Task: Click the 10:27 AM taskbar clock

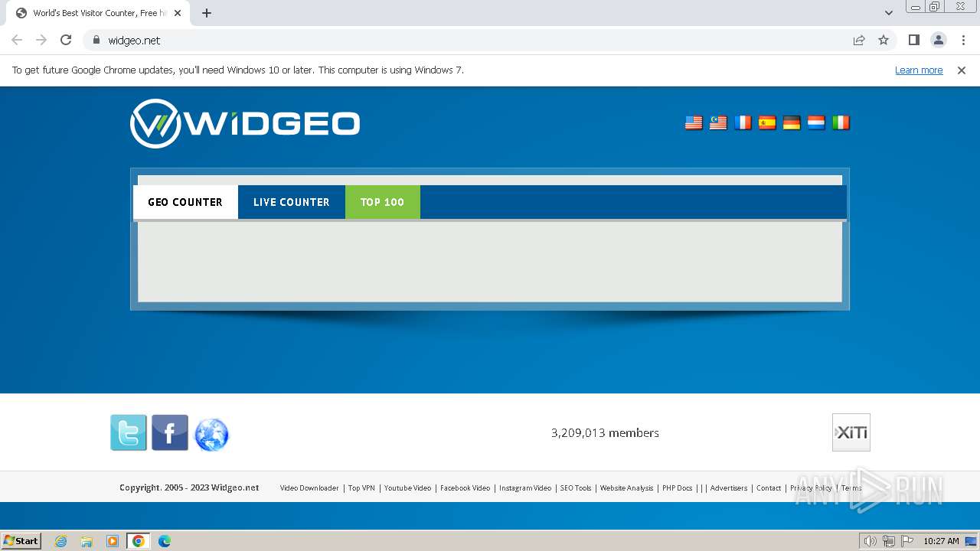Action: point(941,541)
